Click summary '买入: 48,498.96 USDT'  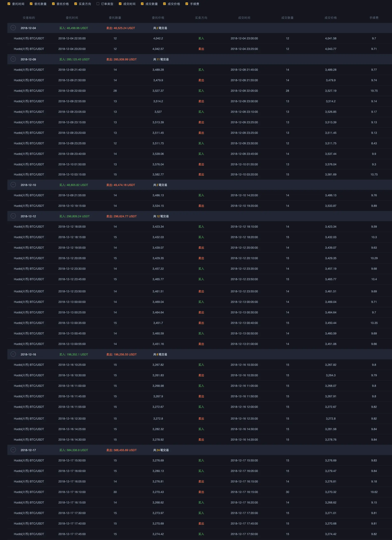pos(74,28)
